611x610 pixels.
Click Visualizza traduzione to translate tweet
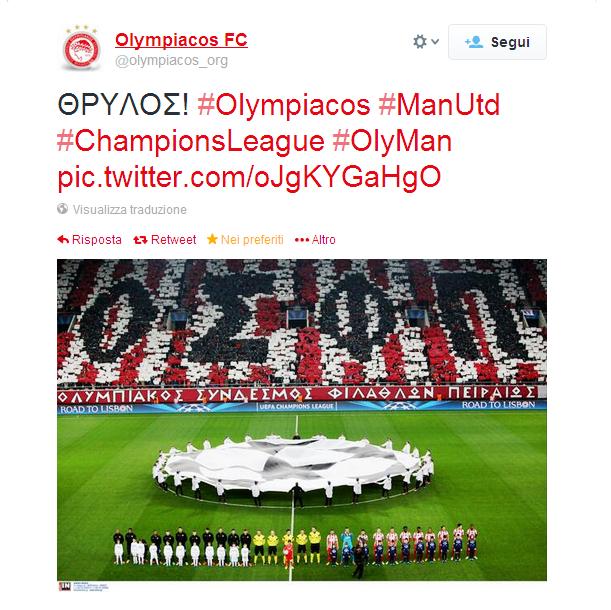point(130,210)
